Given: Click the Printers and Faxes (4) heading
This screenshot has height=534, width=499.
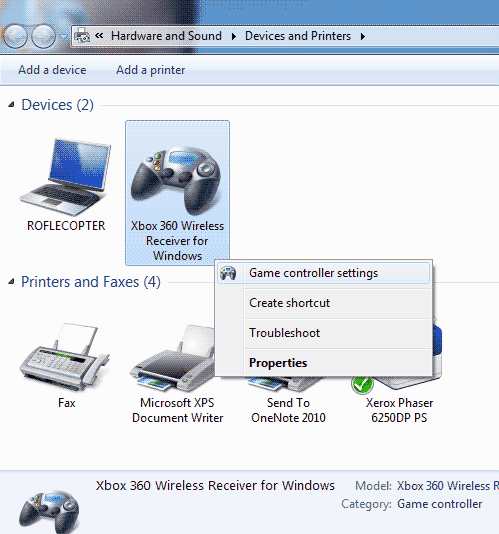Looking at the screenshot, I should 91,282.
